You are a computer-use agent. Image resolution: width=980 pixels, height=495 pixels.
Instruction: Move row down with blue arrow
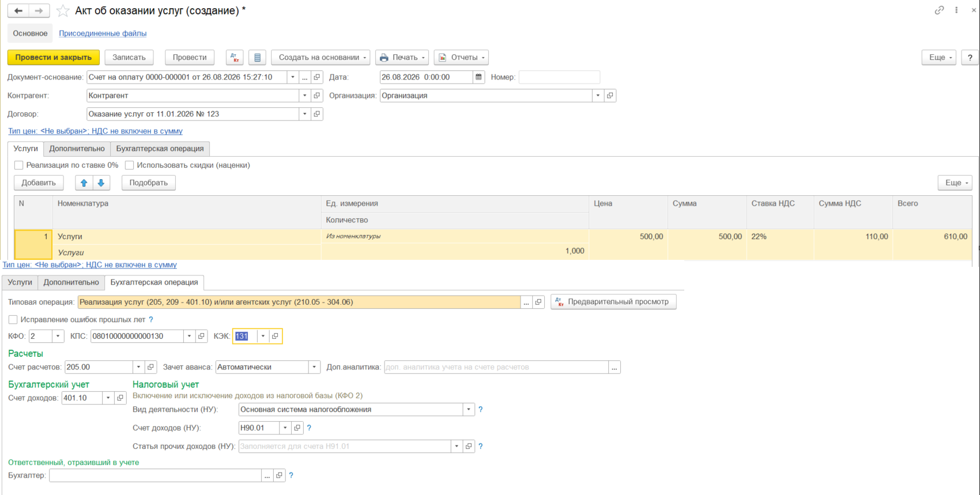click(x=101, y=183)
